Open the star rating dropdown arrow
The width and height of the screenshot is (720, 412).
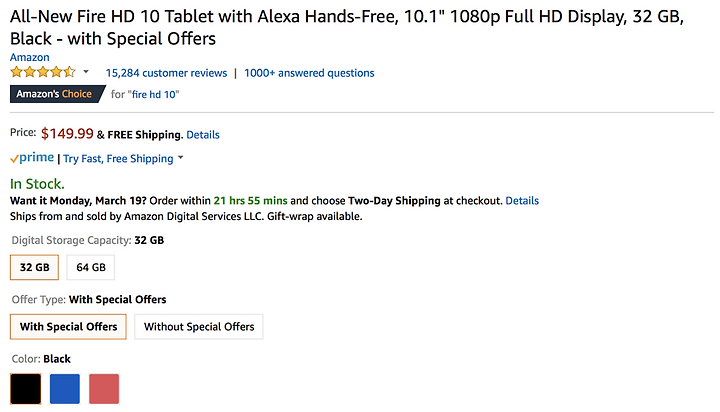[x=85, y=72]
